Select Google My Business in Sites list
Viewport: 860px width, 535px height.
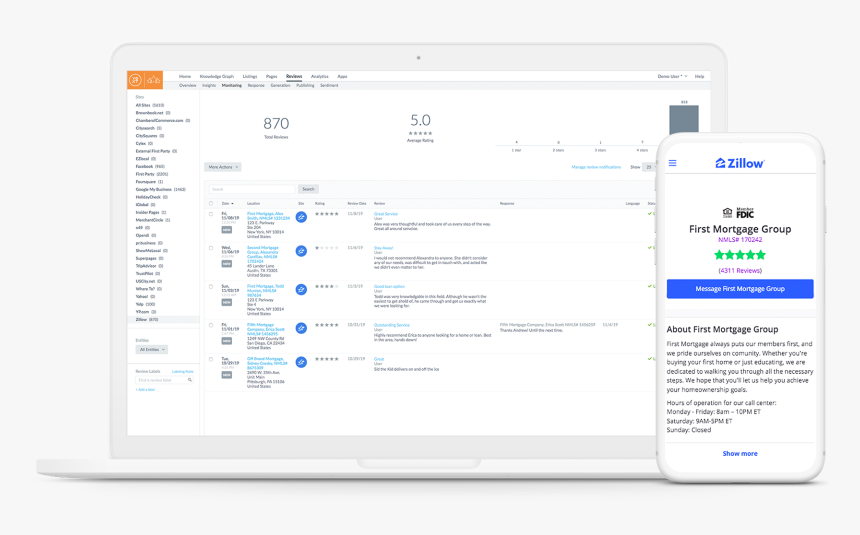click(x=161, y=189)
